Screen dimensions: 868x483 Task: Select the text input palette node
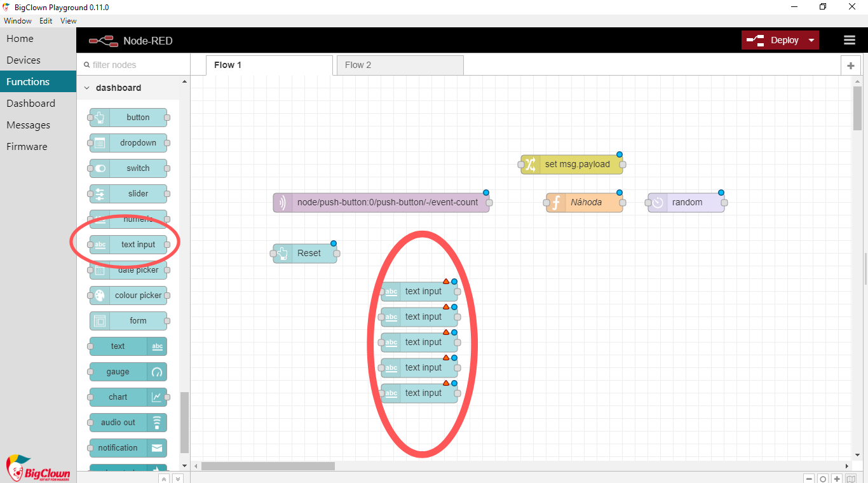point(128,245)
